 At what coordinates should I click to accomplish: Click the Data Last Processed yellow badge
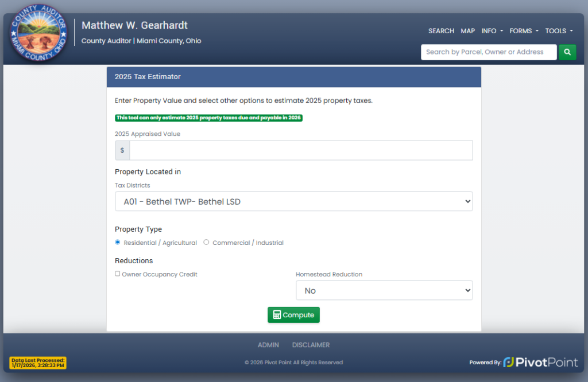pyautogui.click(x=38, y=362)
